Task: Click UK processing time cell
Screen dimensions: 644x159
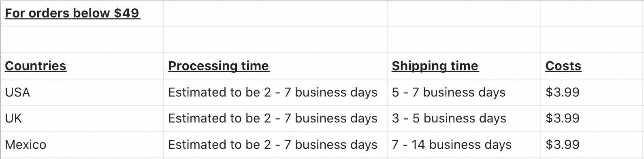Action: (275, 118)
